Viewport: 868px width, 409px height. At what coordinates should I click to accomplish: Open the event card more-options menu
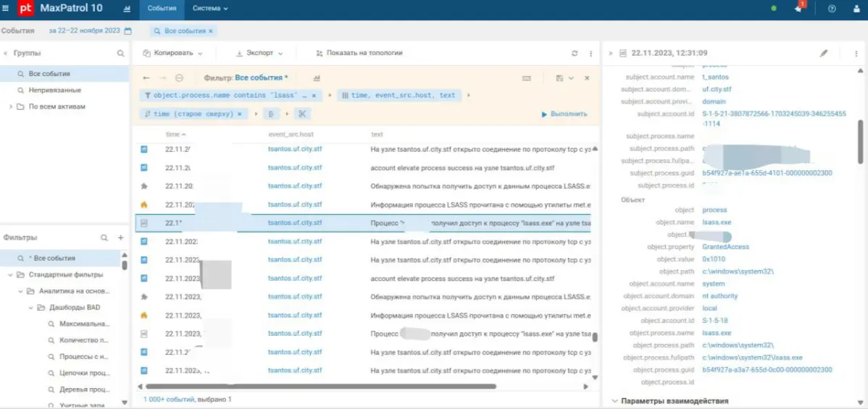pos(856,54)
